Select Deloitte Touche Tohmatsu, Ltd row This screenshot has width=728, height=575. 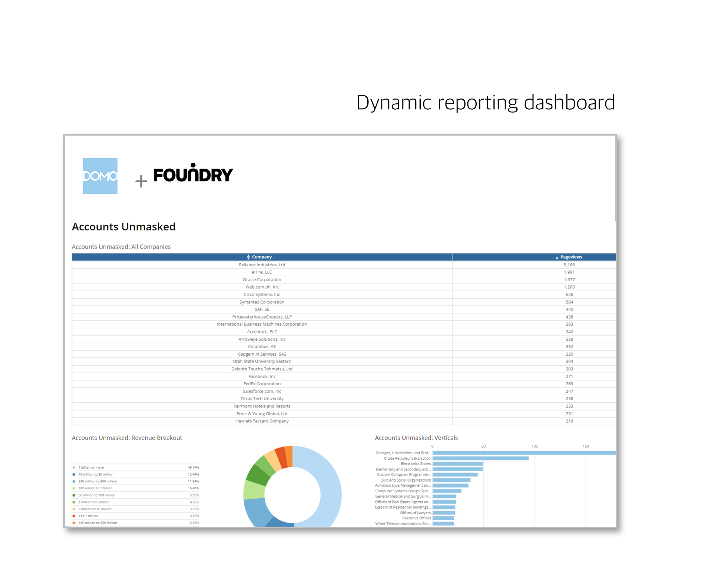pos(344,369)
